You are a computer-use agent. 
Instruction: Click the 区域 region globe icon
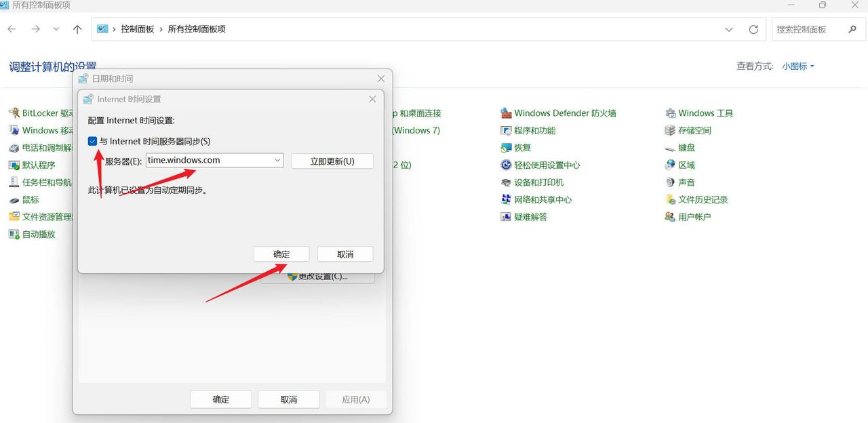pyautogui.click(x=671, y=165)
